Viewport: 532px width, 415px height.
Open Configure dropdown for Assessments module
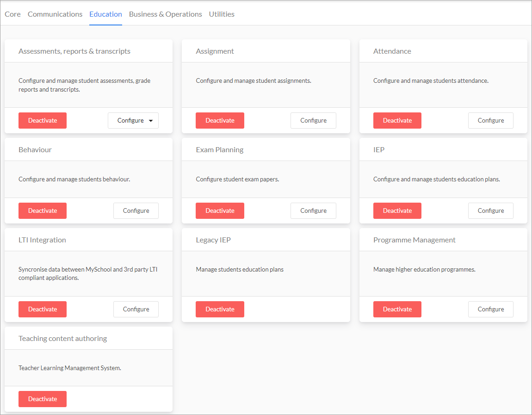point(133,120)
